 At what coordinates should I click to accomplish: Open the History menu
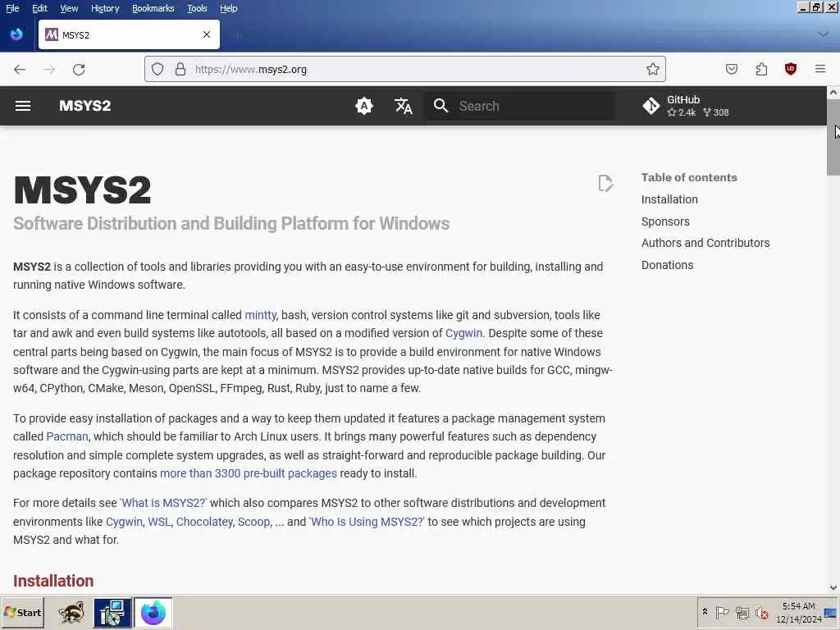(105, 8)
